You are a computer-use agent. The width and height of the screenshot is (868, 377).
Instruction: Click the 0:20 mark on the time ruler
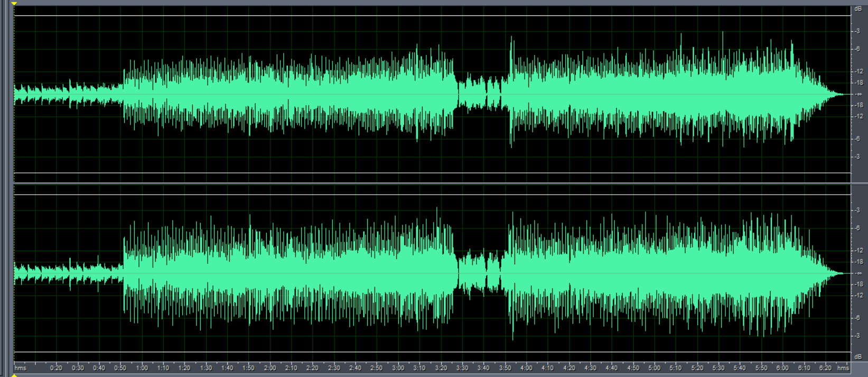[x=56, y=368]
